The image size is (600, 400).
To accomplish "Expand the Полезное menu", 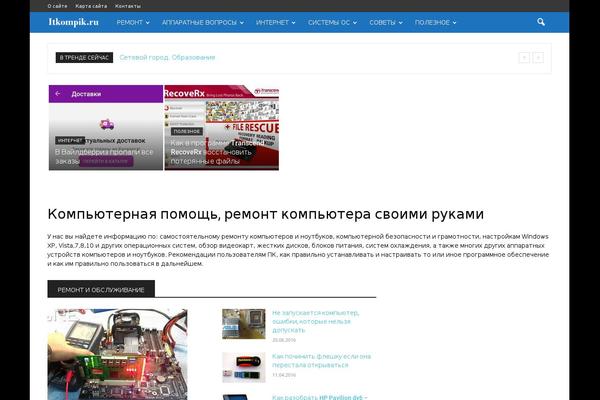I will 435,23.
